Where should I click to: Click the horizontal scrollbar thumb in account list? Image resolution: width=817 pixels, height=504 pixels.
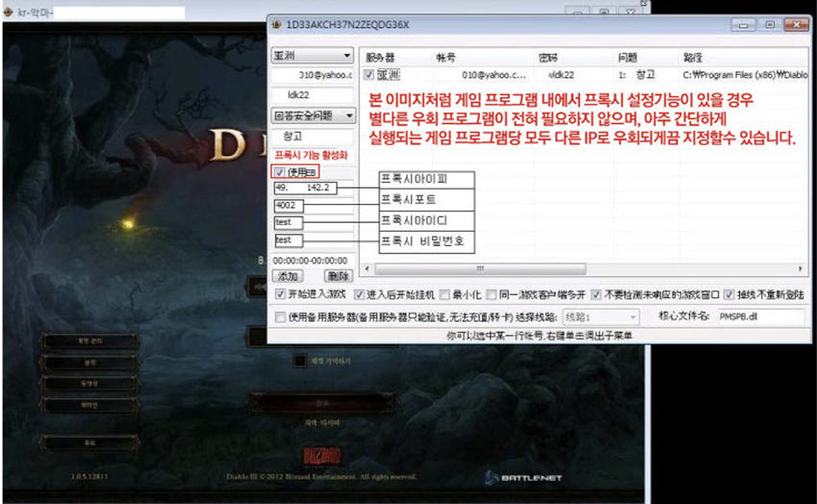480,268
